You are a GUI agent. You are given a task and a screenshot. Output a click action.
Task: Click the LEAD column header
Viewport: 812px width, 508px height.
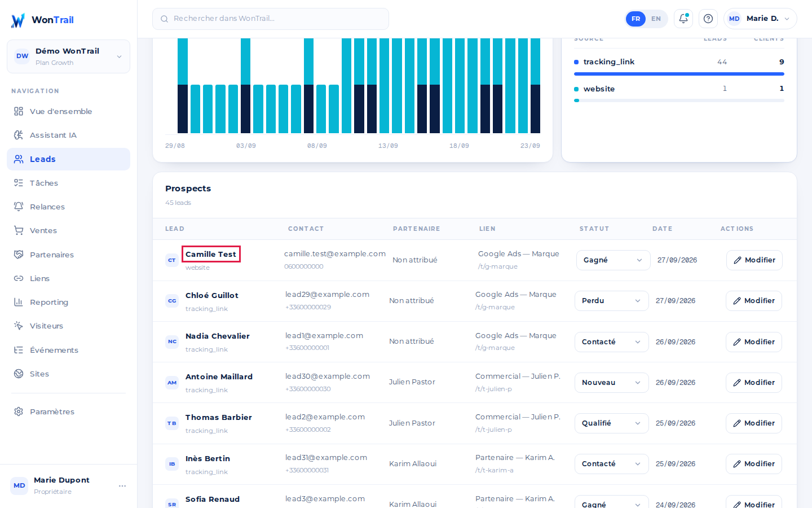pyautogui.click(x=175, y=229)
